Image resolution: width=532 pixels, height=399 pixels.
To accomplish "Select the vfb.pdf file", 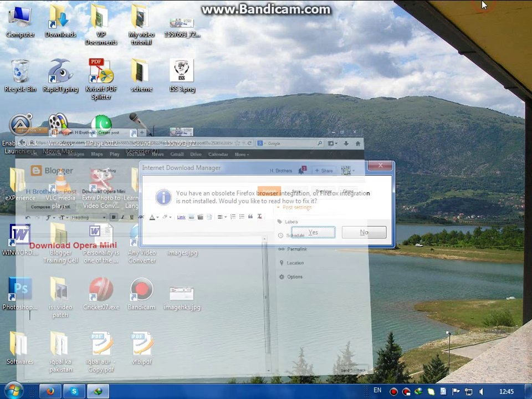I will [141, 348].
